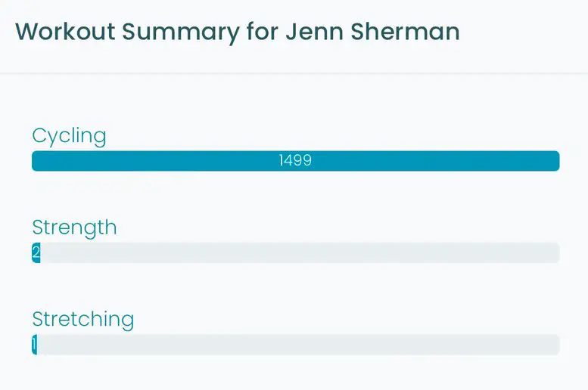Click the middle of the gray Strength track
588x390 pixels.
[x=300, y=252]
